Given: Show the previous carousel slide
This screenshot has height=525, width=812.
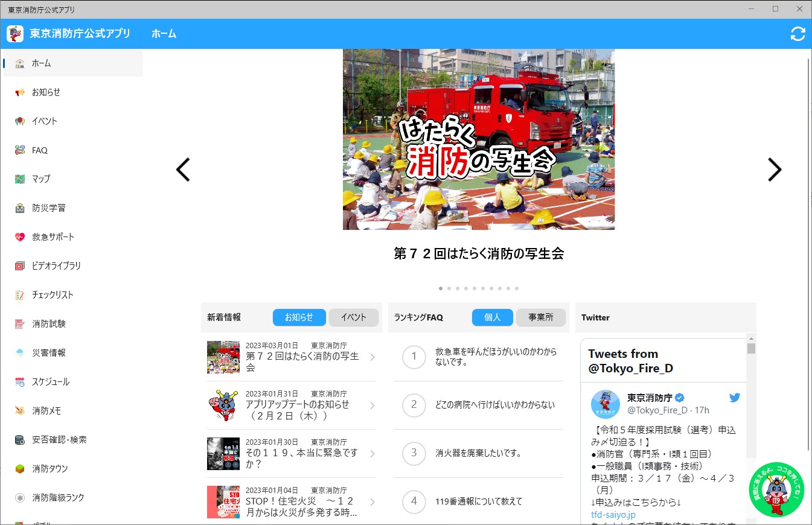Looking at the screenshot, I should tap(183, 170).
